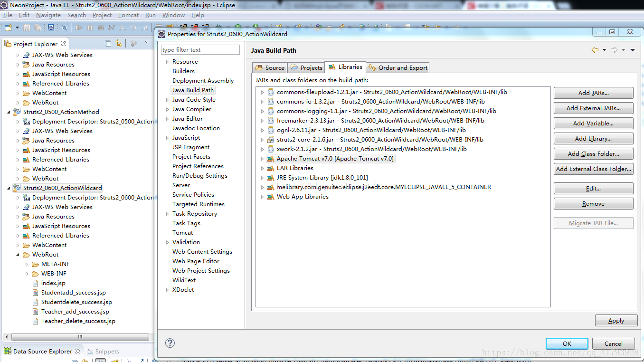Image resolution: width=644 pixels, height=362 pixels.
Task: Click the Disconnect debug icon
Action: [x=112, y=28]
